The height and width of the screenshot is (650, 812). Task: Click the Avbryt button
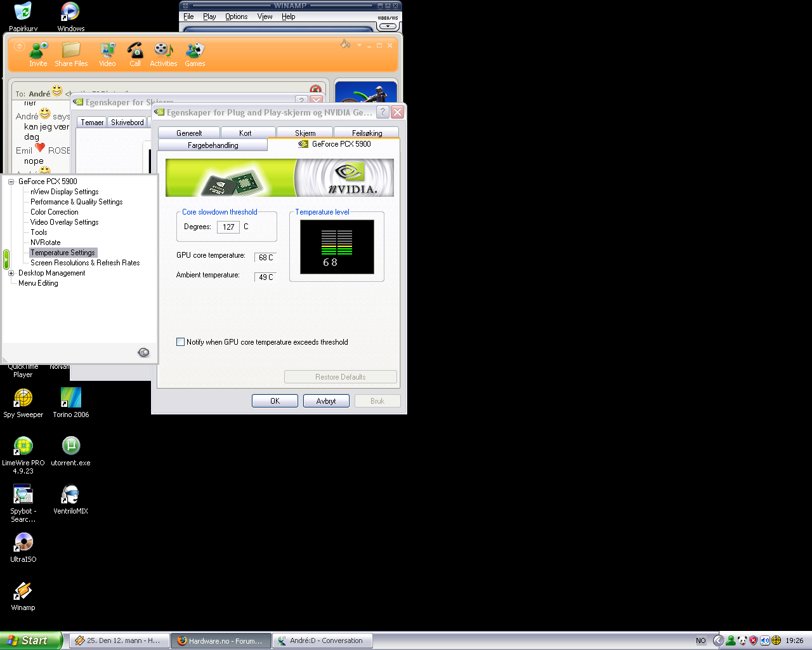pos(326,401)
